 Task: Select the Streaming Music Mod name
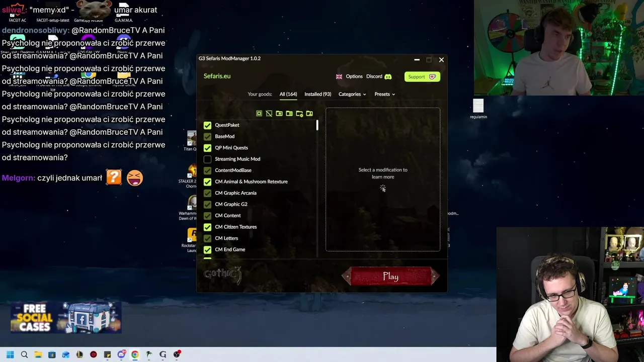point(237,159)
